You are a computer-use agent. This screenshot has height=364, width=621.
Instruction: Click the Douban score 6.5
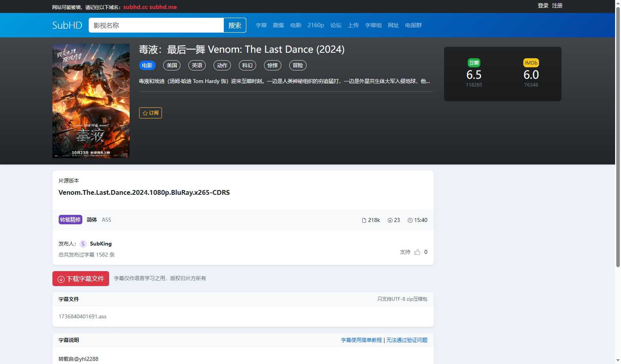coord(474,75)
